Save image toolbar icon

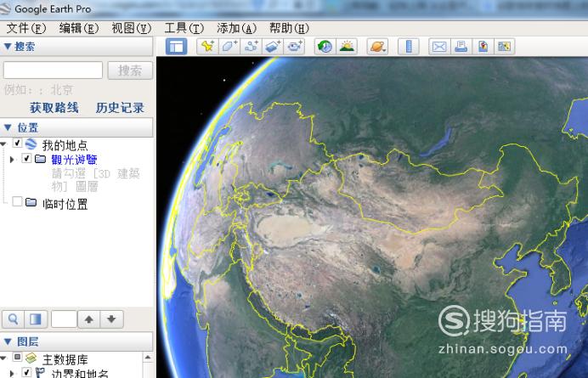point(483,47)
